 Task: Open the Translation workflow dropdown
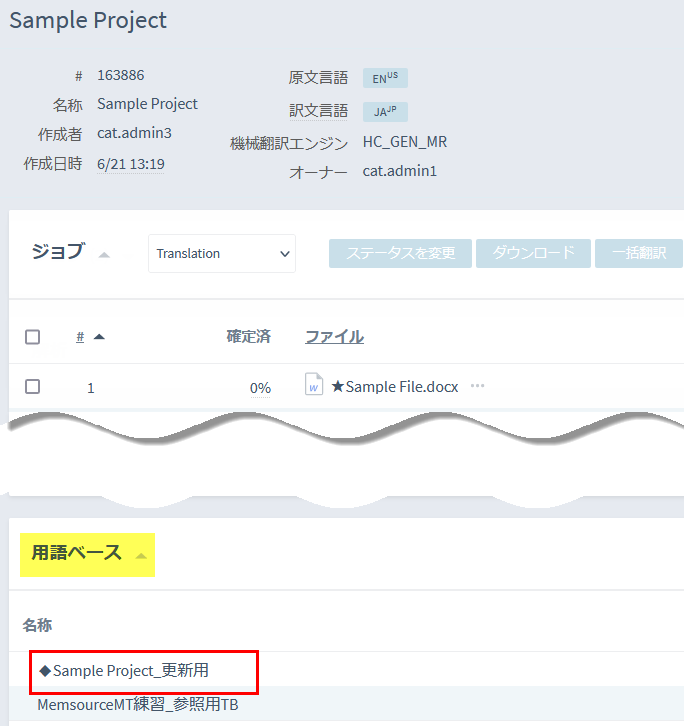coord(222,254)
